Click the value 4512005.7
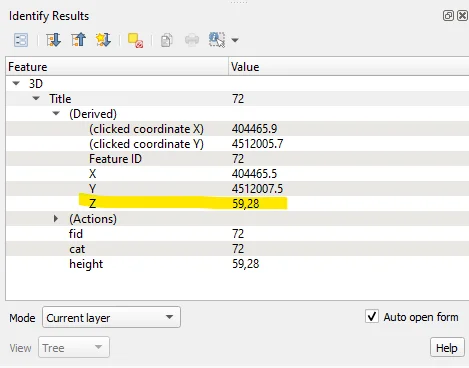The image size is (469, 368). (257, 144)
